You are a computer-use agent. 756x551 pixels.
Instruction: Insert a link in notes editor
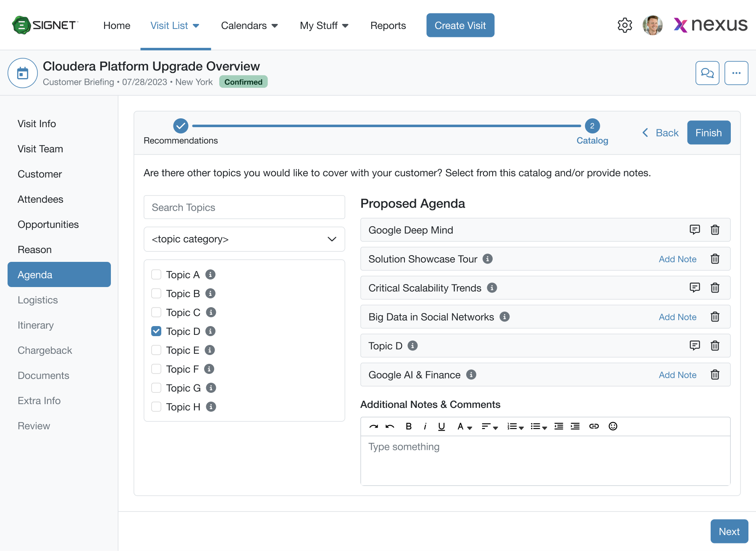pyautogui.click(x=594, y=426)
